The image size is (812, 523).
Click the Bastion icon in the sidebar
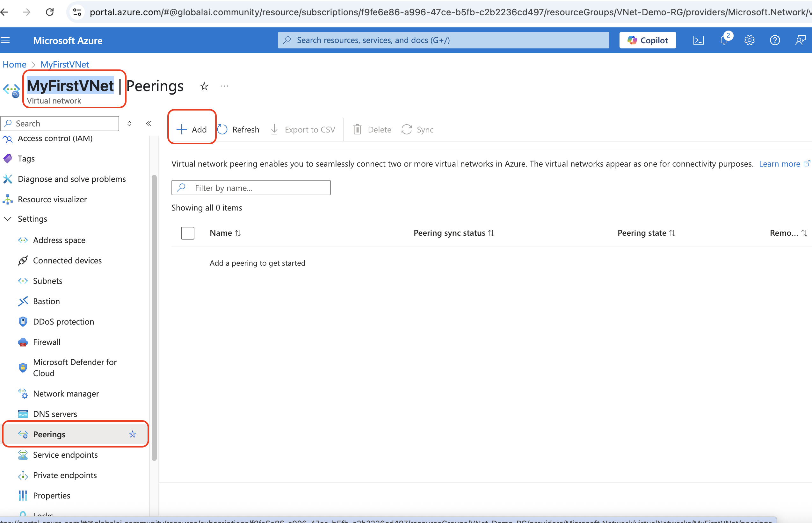(23, 301)
